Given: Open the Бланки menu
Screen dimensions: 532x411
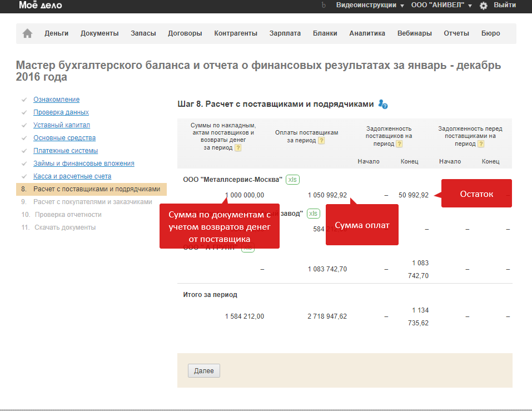Looking at the screenshot, I should pyautogui.click(x=325, y=33).
